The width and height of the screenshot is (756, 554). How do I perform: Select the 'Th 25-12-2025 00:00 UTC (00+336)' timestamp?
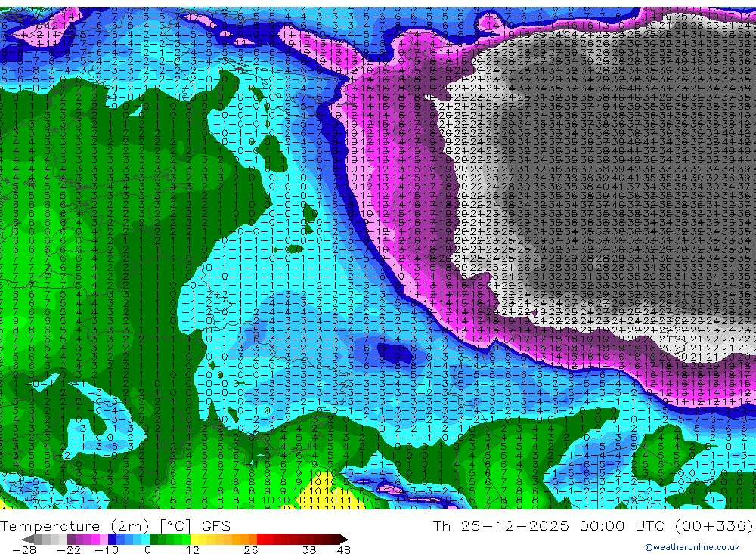point(593,525)
